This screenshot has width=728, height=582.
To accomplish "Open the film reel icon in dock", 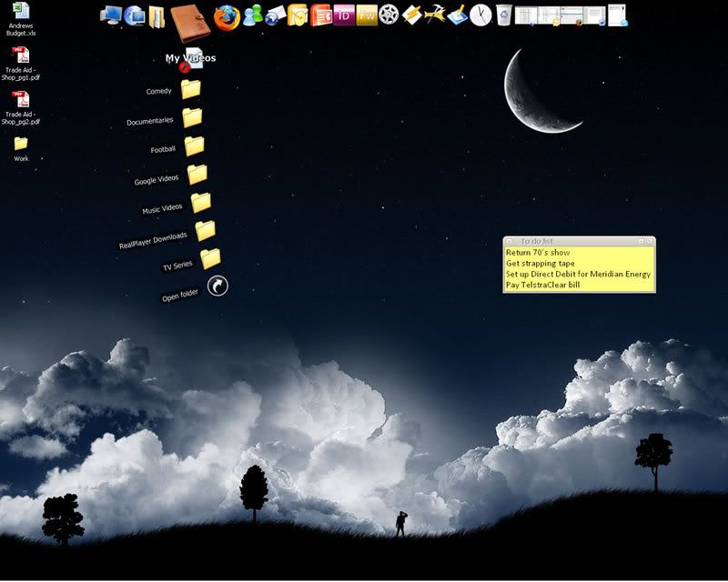I will 389,15.
